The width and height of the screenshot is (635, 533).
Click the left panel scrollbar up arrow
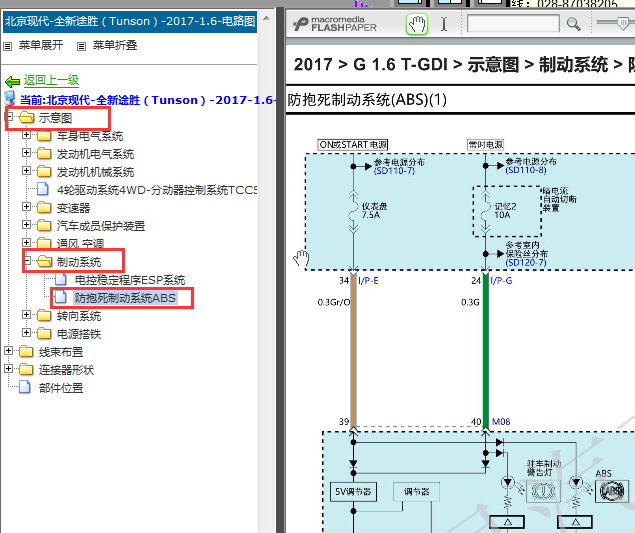click(266, 18)
